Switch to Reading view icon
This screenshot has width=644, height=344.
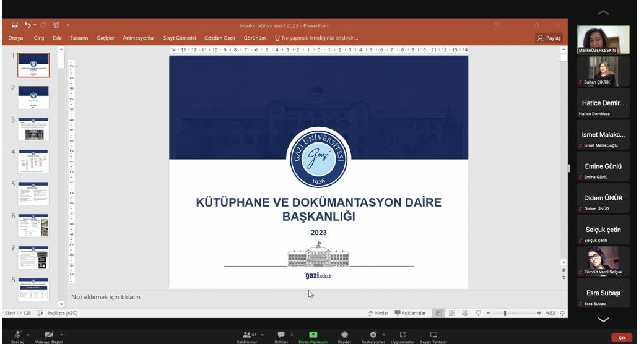(465, 313)
